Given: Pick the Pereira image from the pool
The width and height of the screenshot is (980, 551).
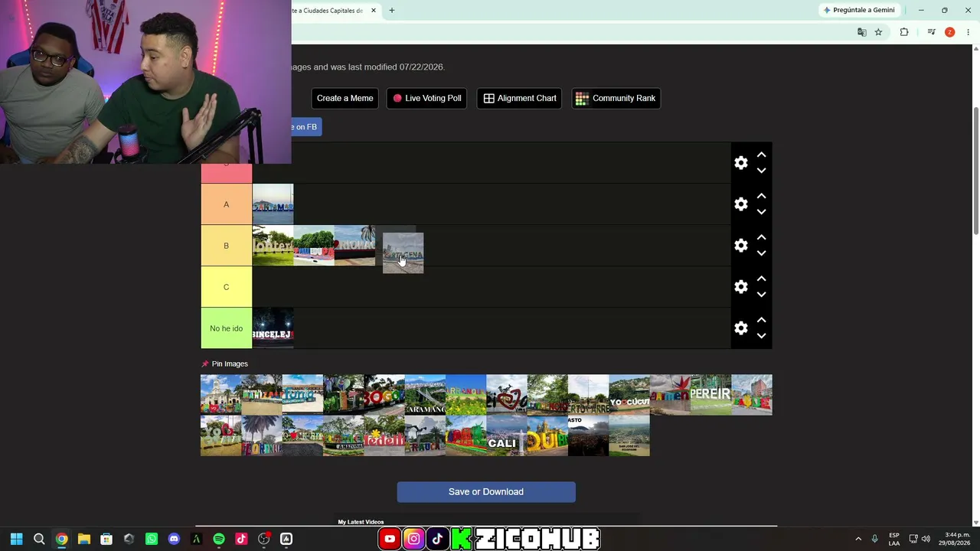Looking at the screenshot, I should (x=711, y=395).
